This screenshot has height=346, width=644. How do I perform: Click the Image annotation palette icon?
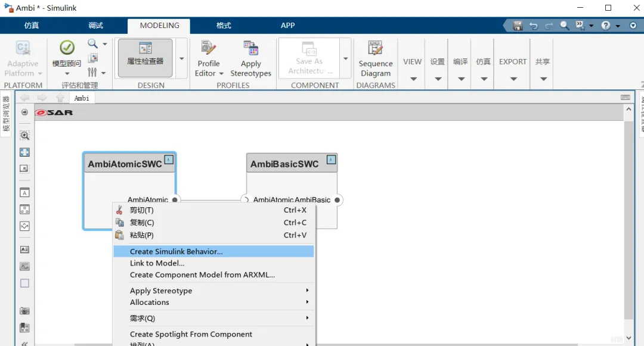[24, 266]
